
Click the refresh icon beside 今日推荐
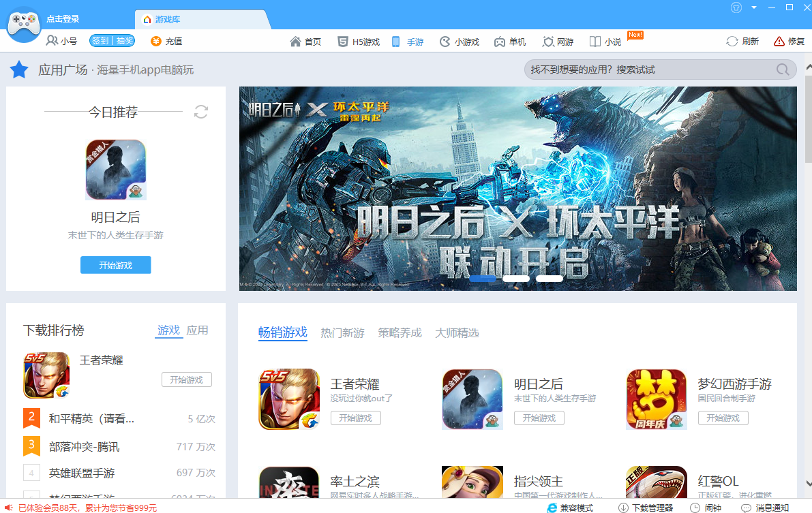[x=200, y=112]
